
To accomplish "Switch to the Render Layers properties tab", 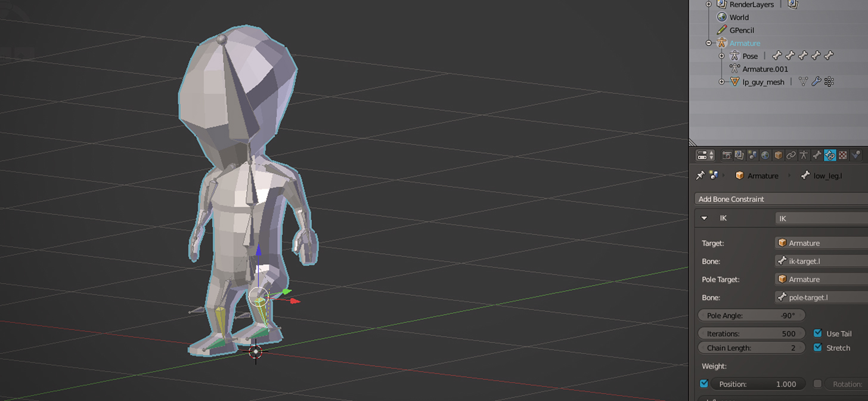I will [739, 155].
